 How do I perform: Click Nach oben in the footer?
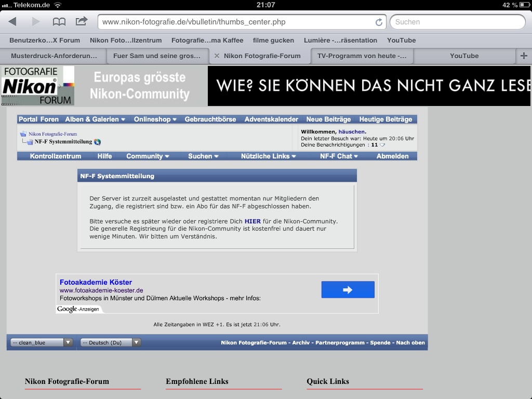click(410, 343)
